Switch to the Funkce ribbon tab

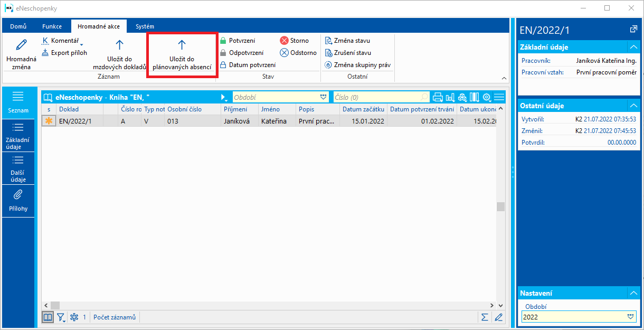click(x=52, y=26)
